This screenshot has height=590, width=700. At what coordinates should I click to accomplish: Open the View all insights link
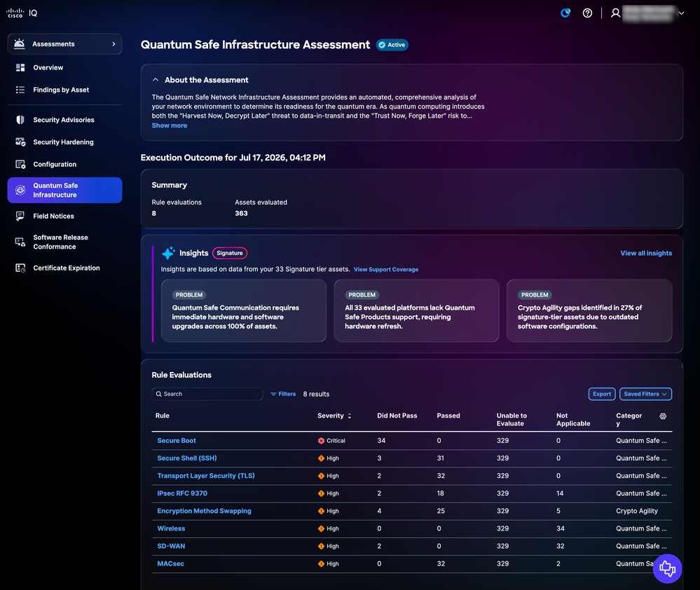(646, 253)
